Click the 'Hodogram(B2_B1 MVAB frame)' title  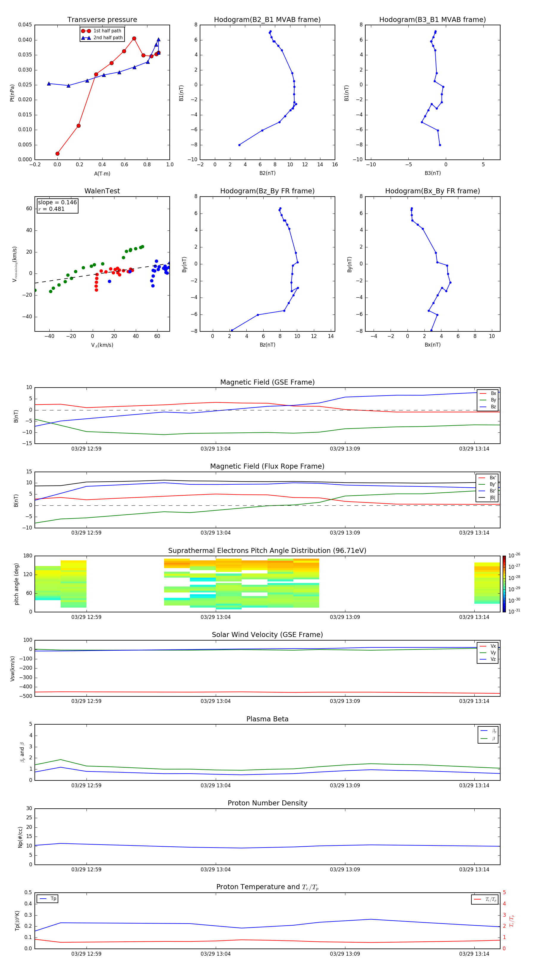pos(267,20)
